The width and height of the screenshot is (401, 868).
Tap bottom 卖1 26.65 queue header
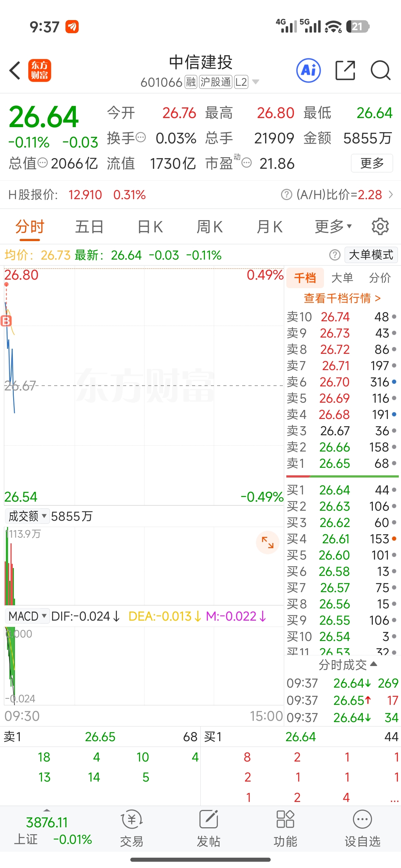pyautogui.click(x=100, y=736)
